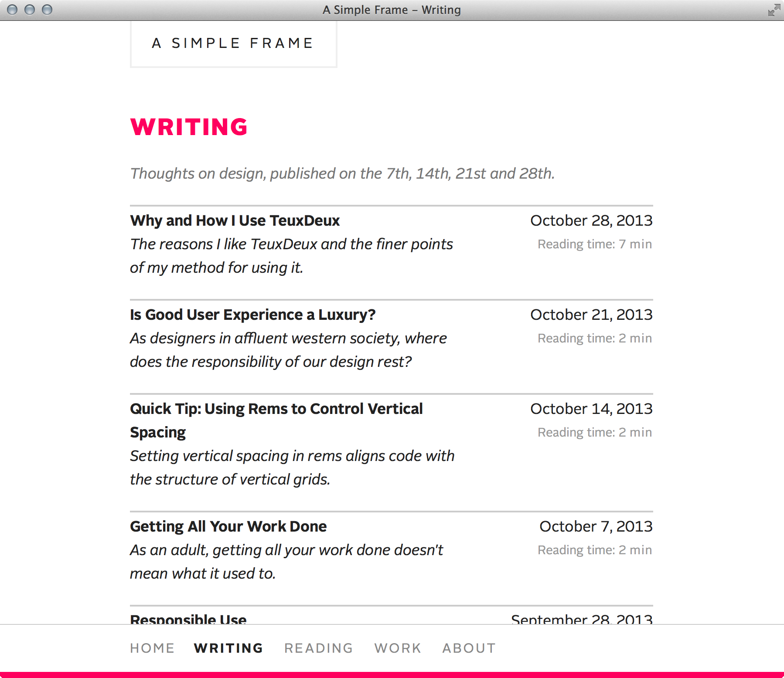Viewport: 784px width, 678px height.
Task: Click the fullscreen arrows icon in title bar
Action: [x=774, y=10]
